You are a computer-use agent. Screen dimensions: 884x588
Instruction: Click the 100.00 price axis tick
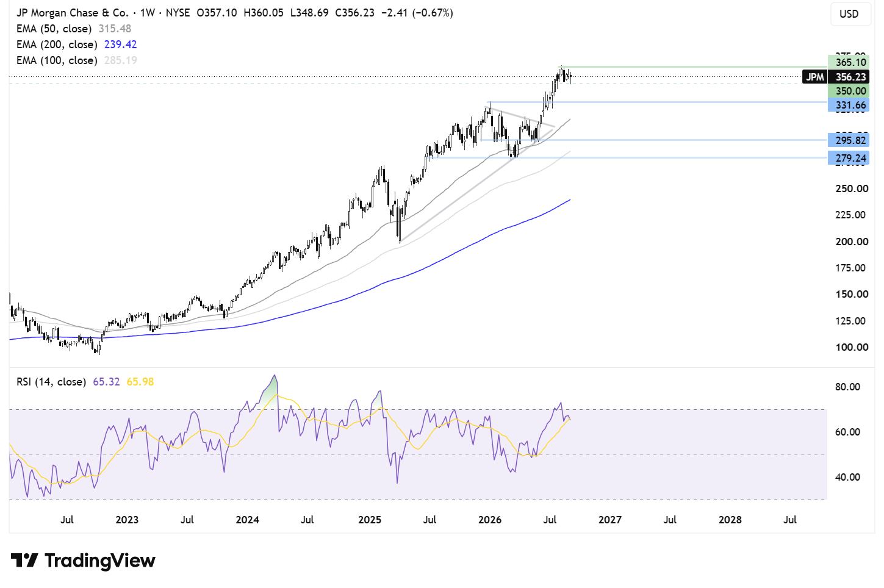click(852, 347)
